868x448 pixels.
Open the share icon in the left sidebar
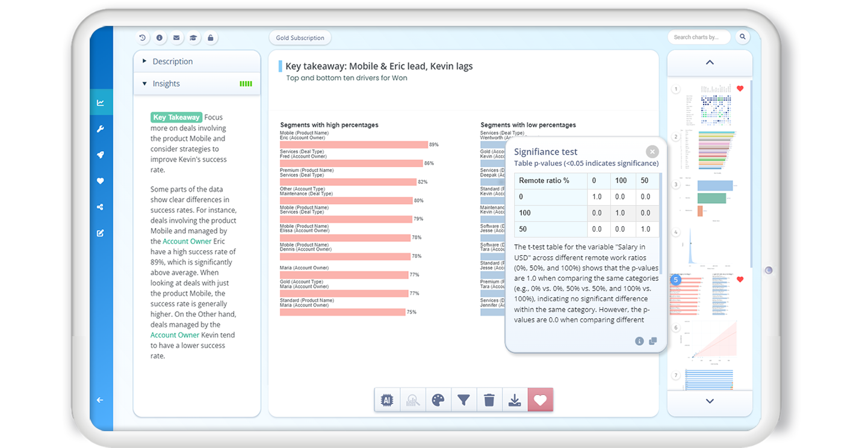pos(101,207)
